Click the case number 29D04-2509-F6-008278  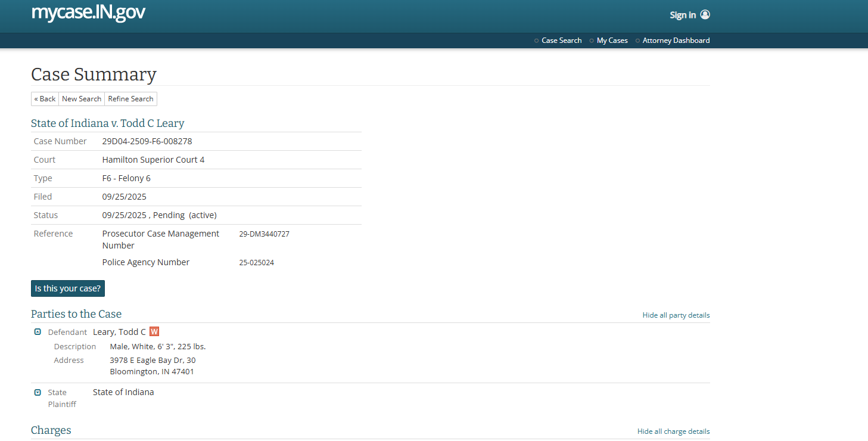tap(147, 141)
